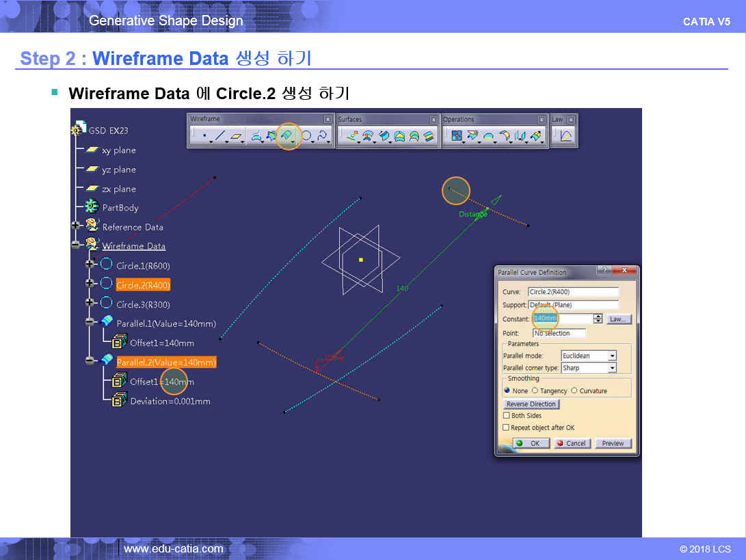746x560 pixels.
Task: Choose the Spline tool icon
Action: pyautogui.click(x=322, y=136)
